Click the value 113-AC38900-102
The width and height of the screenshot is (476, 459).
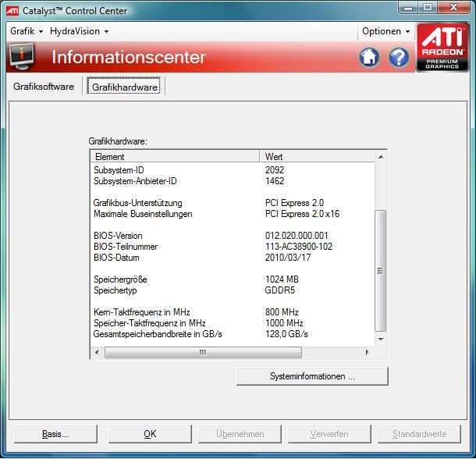click(x=299, y=247)
